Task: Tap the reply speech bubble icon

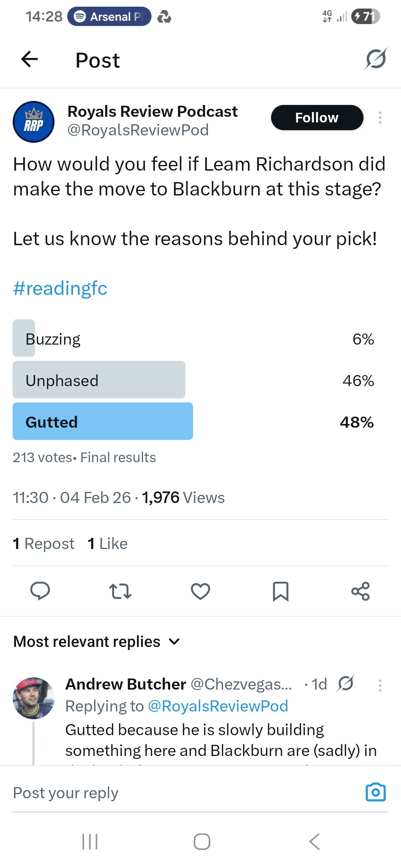Action: [x=40, y=591]
